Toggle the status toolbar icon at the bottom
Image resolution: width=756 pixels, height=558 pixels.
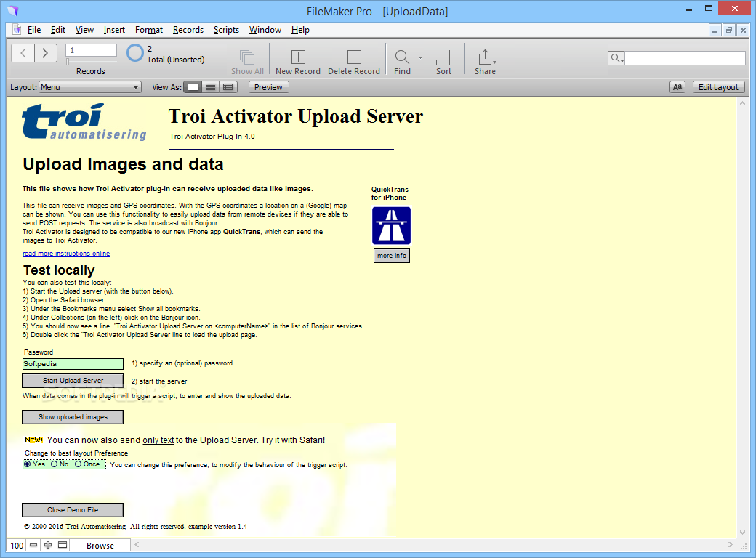(x=63, y=545)
